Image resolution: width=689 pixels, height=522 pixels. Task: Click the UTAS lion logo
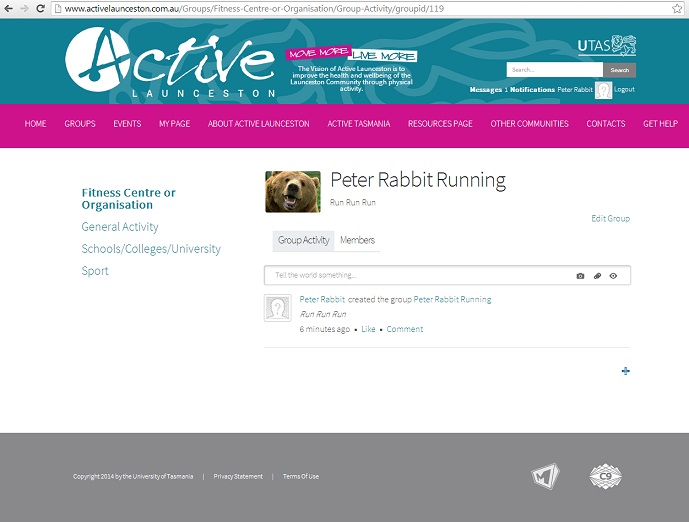607,46
